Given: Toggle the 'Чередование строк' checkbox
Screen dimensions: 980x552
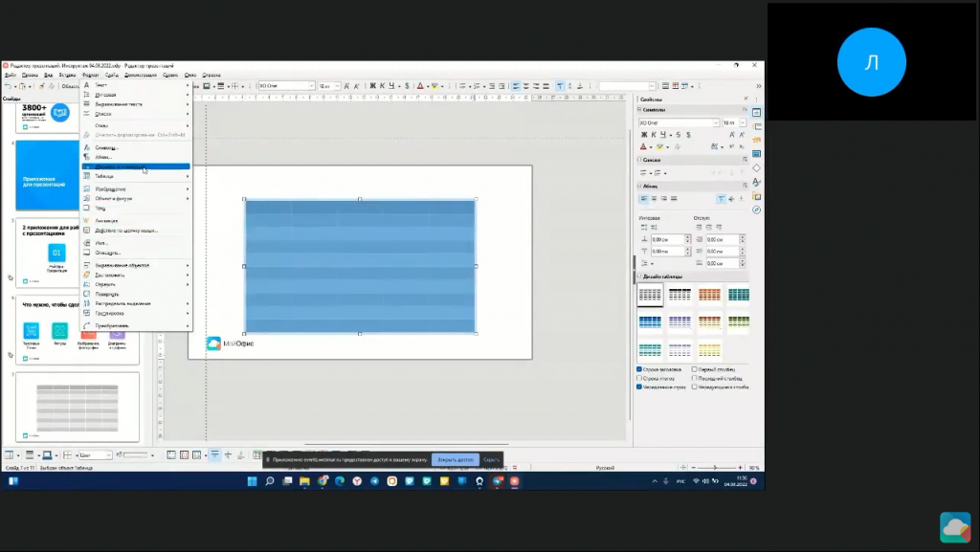Looking at the screenshot, I should [640, 386].
